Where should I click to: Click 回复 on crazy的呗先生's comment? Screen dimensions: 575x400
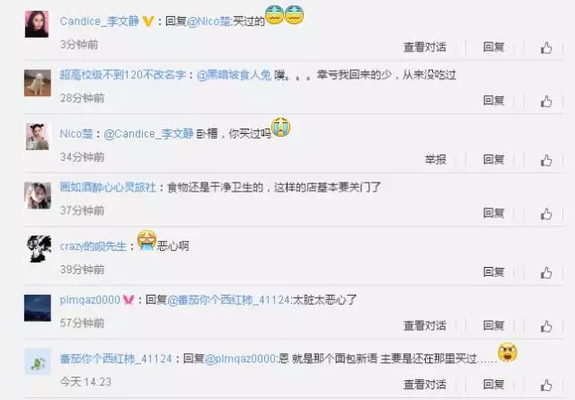click(x=494, y=272)
